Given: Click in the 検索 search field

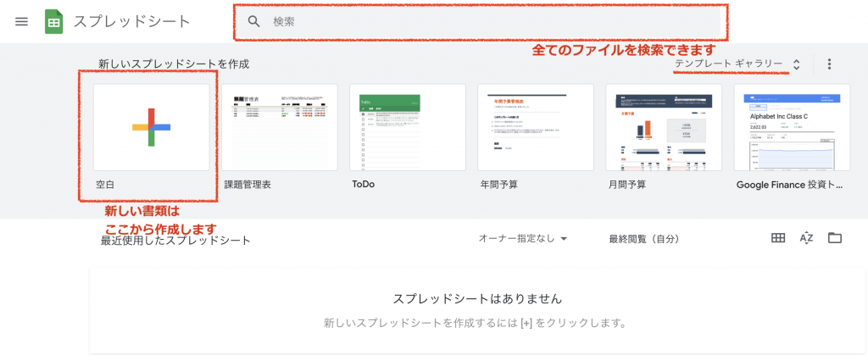Looking at the screenshot, I should 492,21.
